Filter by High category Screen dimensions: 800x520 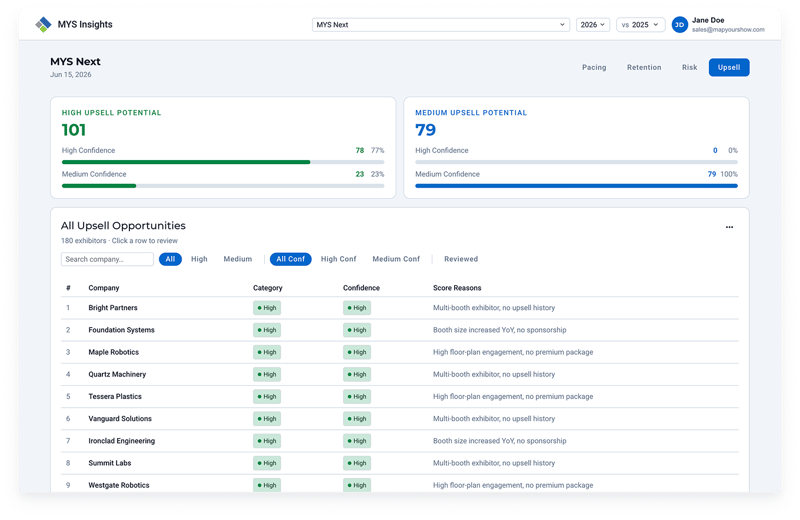pyautogui.click(x=199, y=259)
